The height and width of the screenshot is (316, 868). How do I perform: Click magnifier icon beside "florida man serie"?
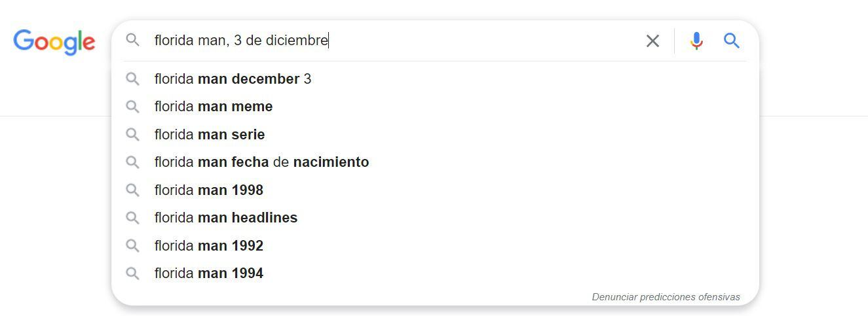click(x=133, y=135)
